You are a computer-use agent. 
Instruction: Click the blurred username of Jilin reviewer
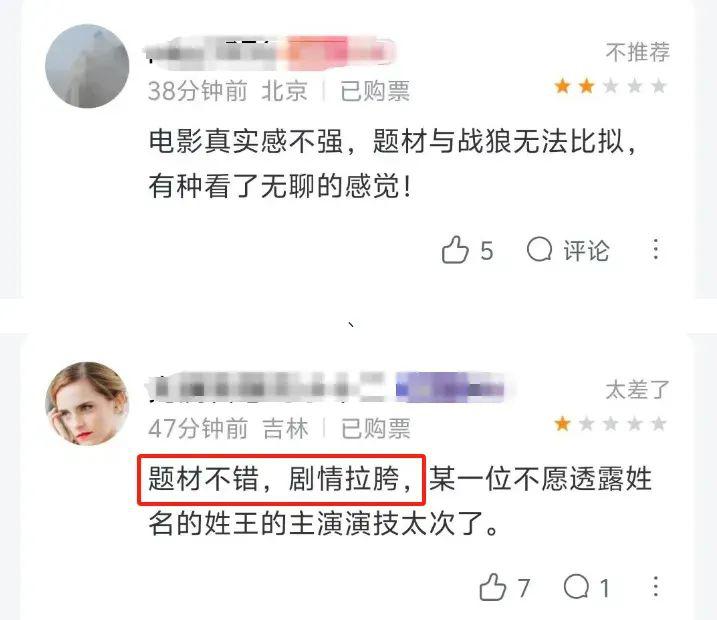[329, 388]
